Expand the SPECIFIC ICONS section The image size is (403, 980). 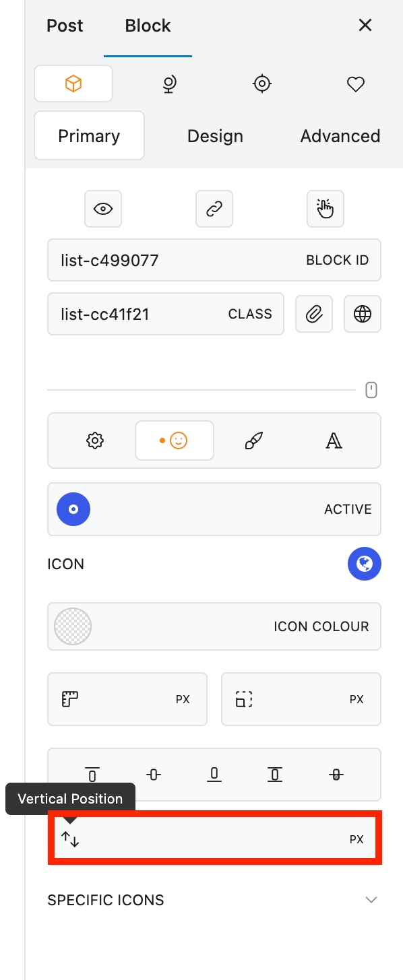coord(214,900)
